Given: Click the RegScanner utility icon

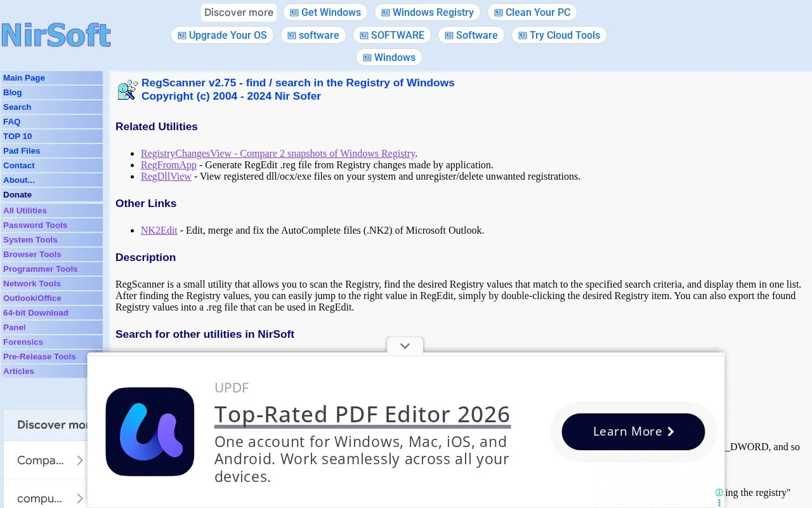Looking at the screenshot, I should pyautogui.click(x=128, y=90).
